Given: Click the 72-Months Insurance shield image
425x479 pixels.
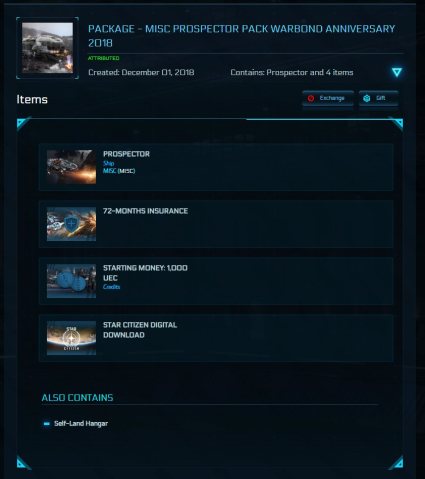Looking at the screenshot, I should click(x=71, y=224).
